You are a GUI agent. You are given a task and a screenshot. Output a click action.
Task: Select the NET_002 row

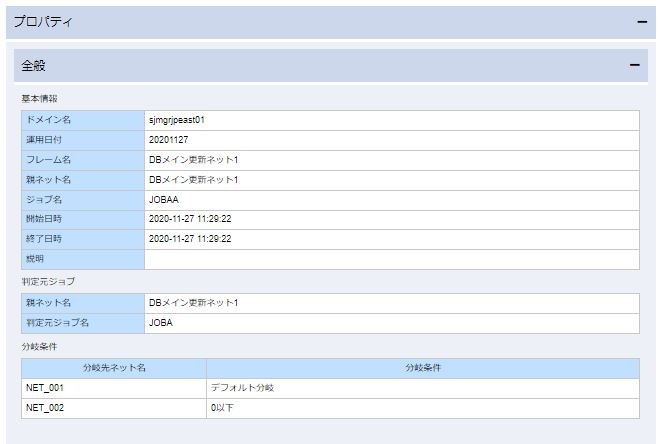(x=330, y=408)
